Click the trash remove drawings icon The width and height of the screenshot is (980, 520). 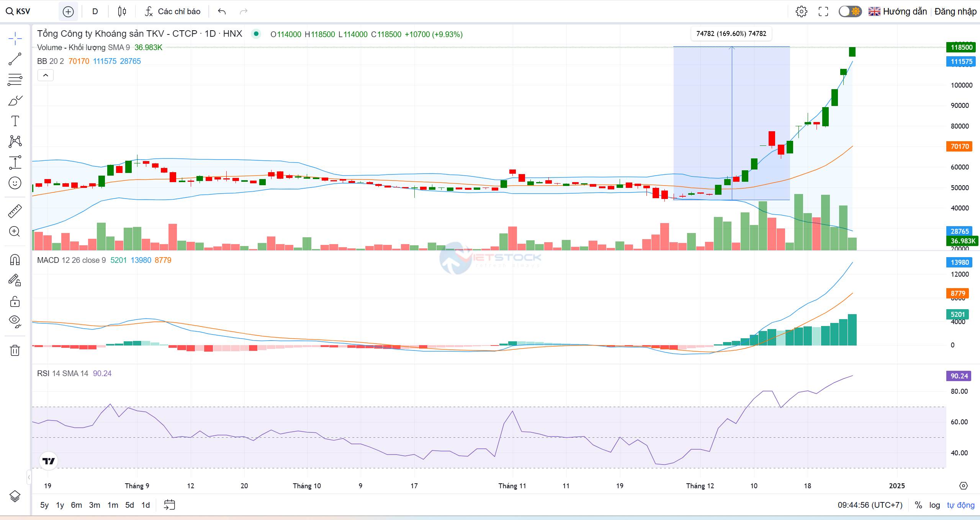pos(15,350)
